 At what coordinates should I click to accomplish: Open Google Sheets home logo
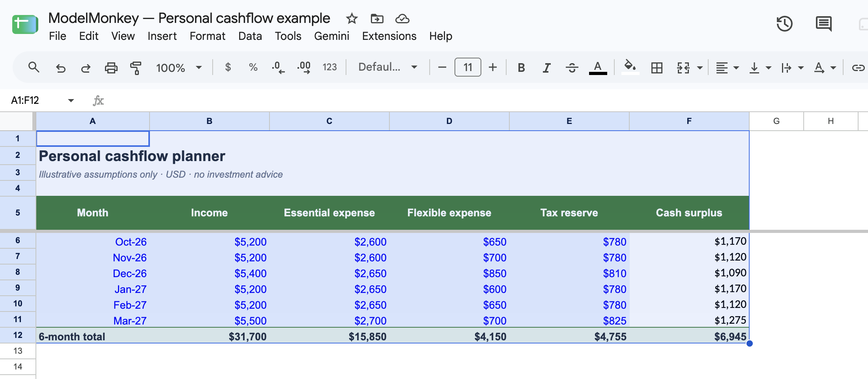coord(25,24)
